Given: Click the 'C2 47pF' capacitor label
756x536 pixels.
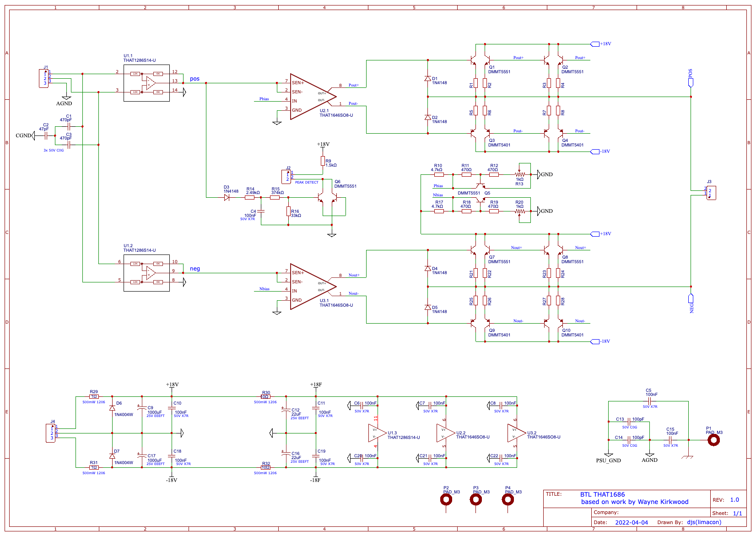Looking at the screenshot, I should (x=44, y=127).
